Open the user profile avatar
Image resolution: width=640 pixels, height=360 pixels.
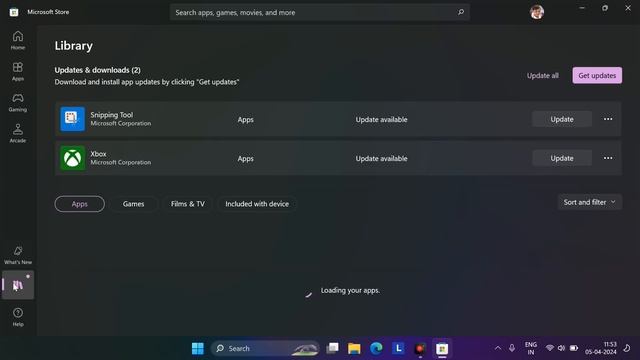point(537,12)
